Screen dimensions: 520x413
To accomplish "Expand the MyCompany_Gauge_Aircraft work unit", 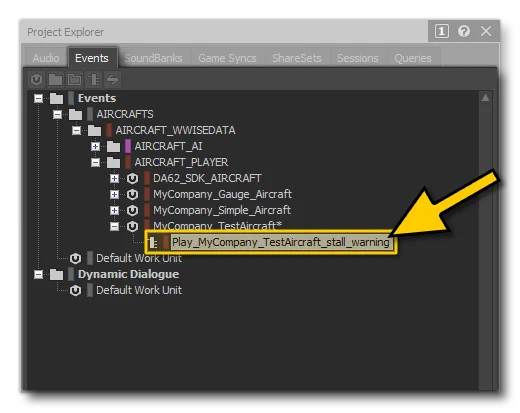I will click(114, 194).
